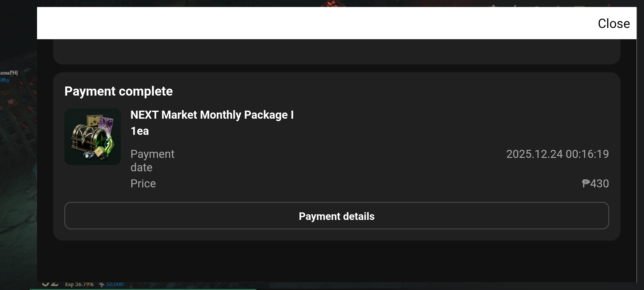Select the NEXT Market Monthly Package I title
The image size is (644, 290).
point(212,115)
